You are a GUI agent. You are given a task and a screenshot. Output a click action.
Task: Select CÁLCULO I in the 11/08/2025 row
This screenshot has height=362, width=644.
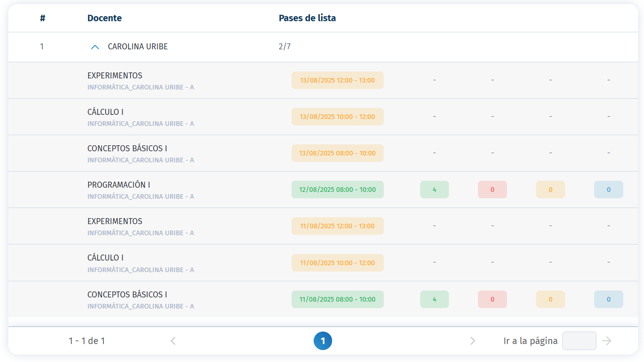(x=105, y=258)
